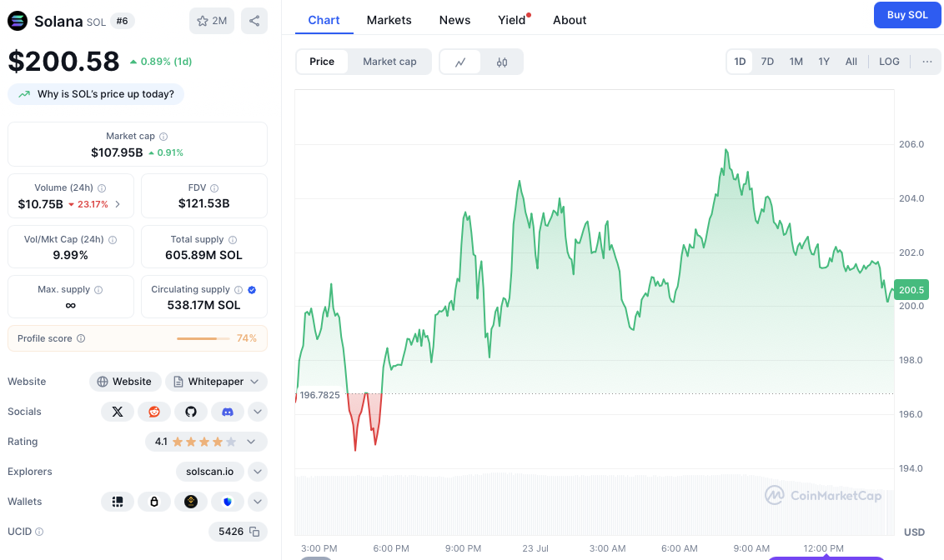Open the News tab

click(x=454, y=20)
